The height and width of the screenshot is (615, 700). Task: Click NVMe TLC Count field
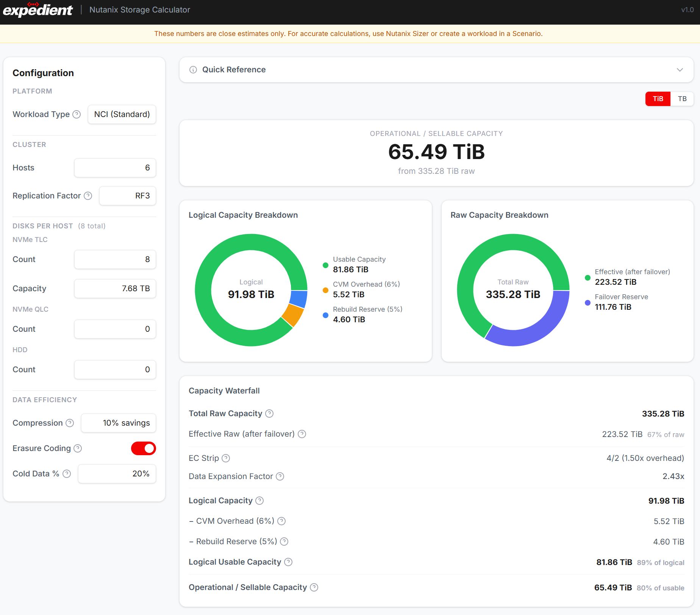point(115,259)
